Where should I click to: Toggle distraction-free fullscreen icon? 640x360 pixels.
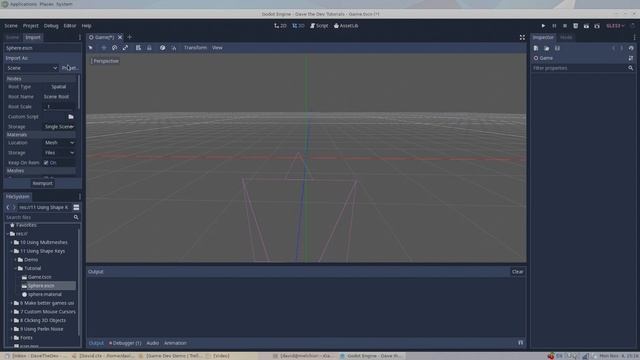(522, 37)
